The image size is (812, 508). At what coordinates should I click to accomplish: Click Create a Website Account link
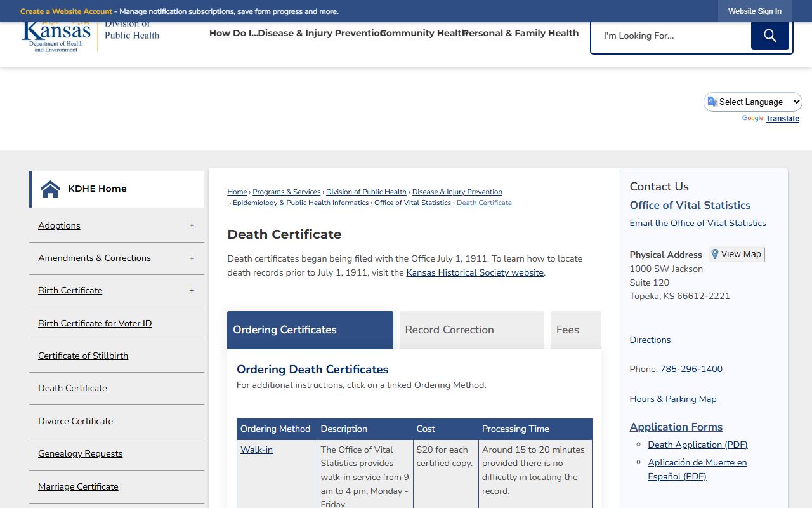click(x=66, y=11)
